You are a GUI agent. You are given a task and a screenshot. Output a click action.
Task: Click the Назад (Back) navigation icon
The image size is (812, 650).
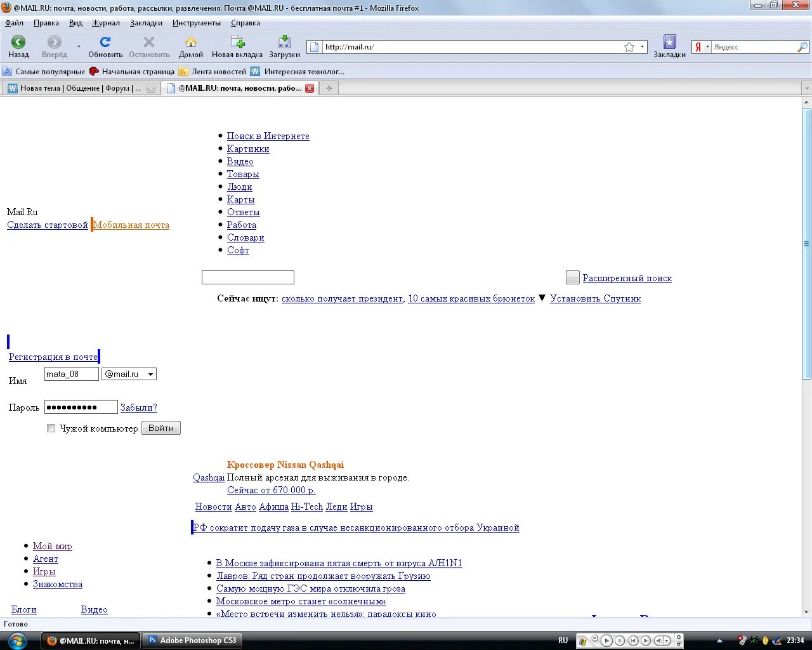coord(18,42)
